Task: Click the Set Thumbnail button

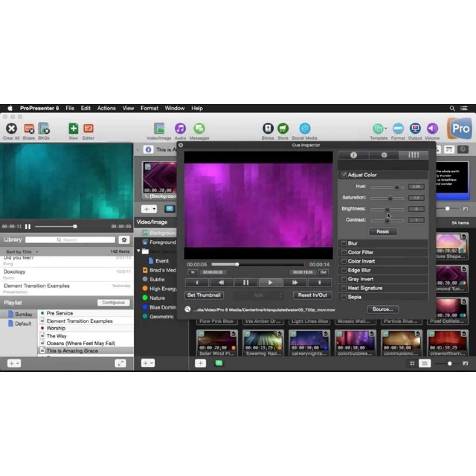Action: click(x=204, y=295)
